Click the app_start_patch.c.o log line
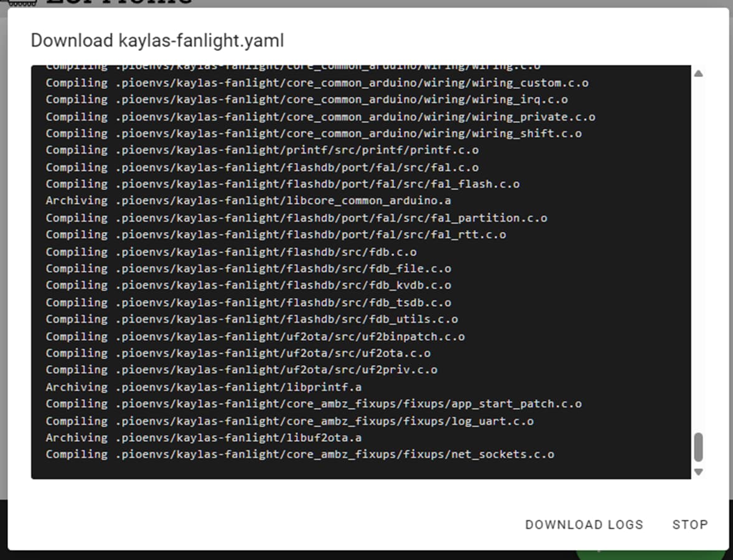 coord(314,404)
